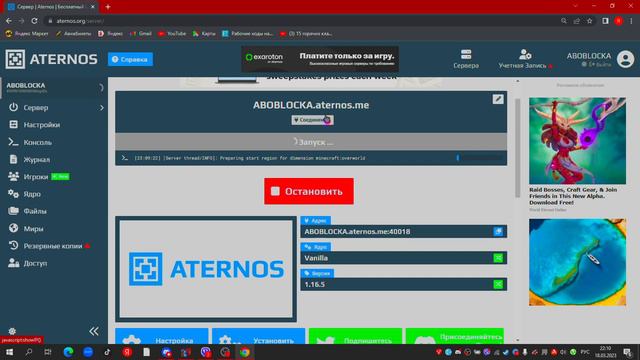The height and width of the screenshot is (360, 640).
Task: Open the Raid Bosses game ad image
Action: click(577, 140)
